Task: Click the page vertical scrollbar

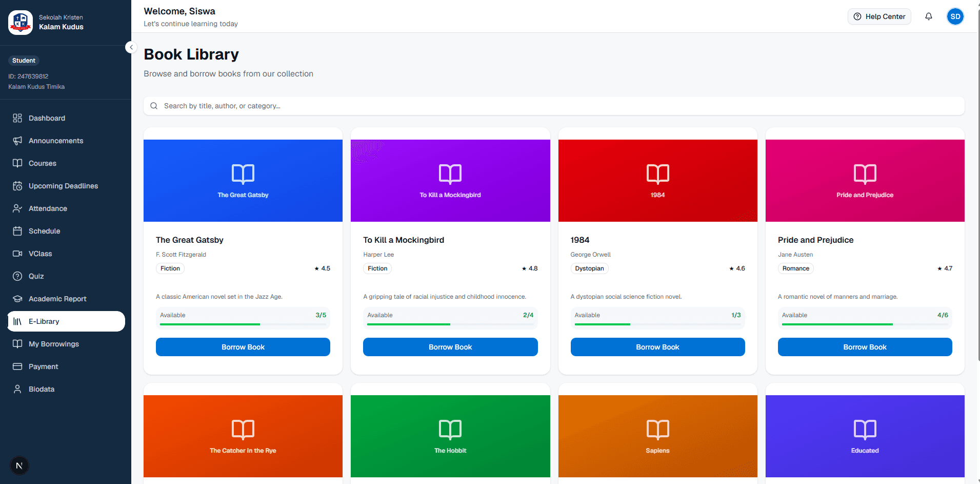Action: [x=977, y=185]
